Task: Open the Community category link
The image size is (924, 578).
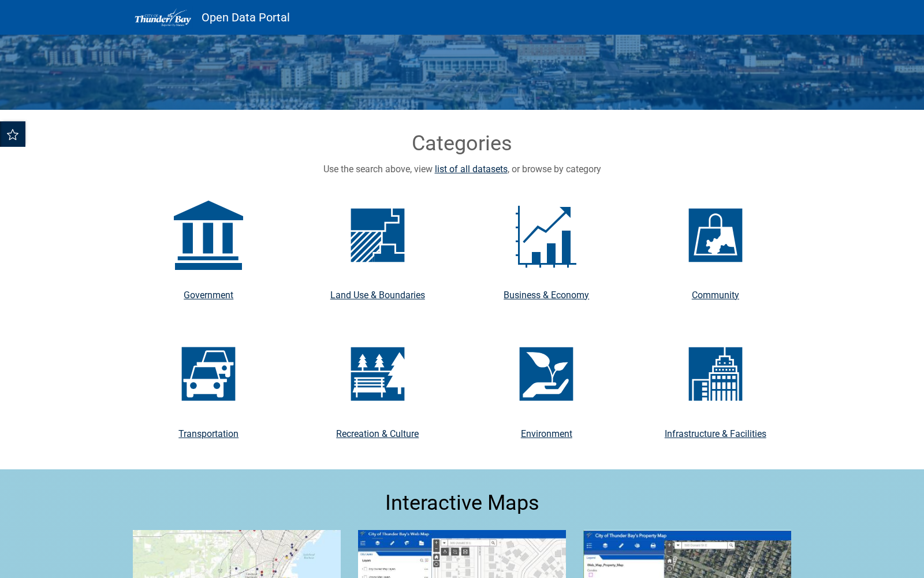Action: click(x=716, y=295)
